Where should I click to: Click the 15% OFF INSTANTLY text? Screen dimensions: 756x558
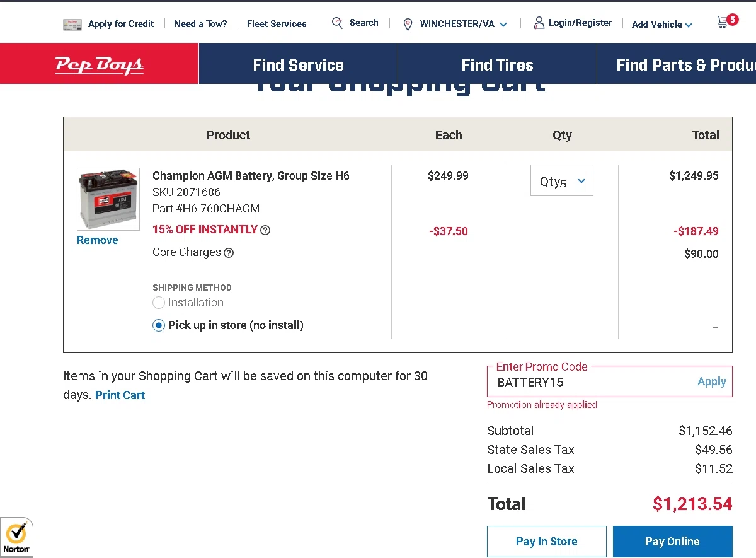pyautogui.click(x=205, y=230)
